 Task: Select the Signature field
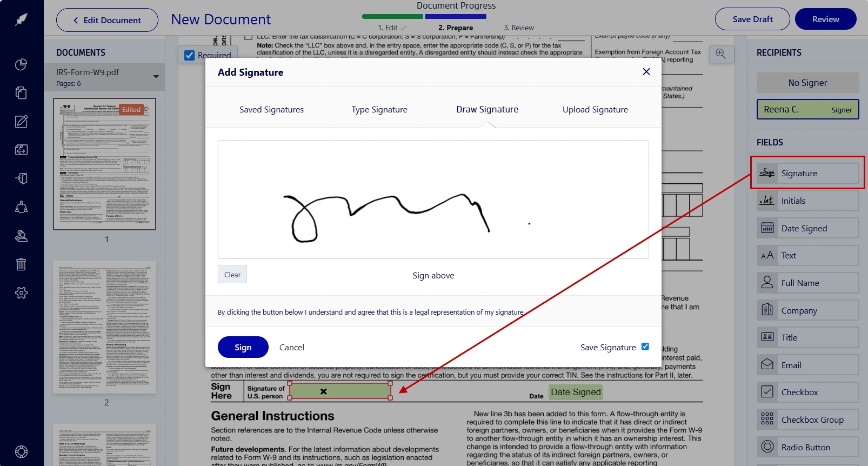point(807,173)
